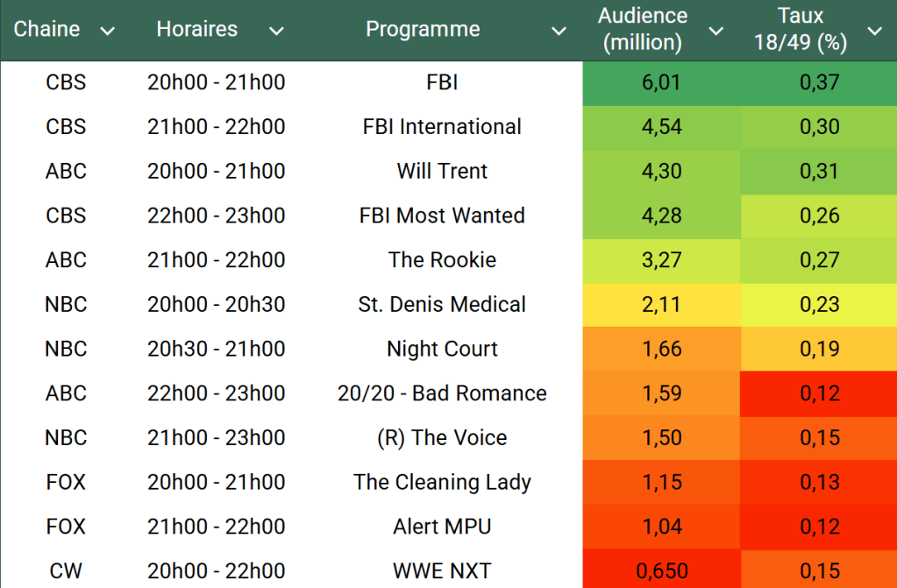Screen dimensions: 897x588
Task: Select the 0,37 rating cell
Action: pyautogui.click(x=819, y=83)
